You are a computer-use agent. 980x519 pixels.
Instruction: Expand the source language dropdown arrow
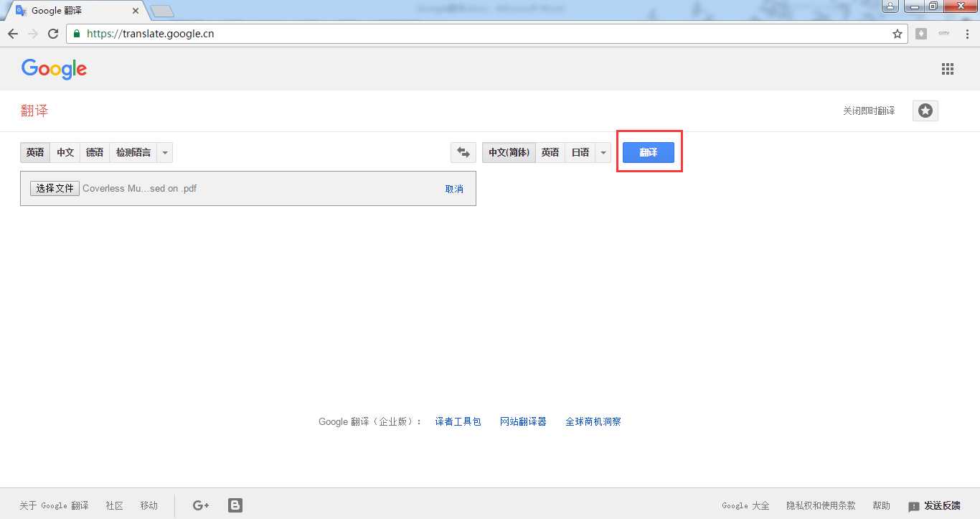point(165,152)
